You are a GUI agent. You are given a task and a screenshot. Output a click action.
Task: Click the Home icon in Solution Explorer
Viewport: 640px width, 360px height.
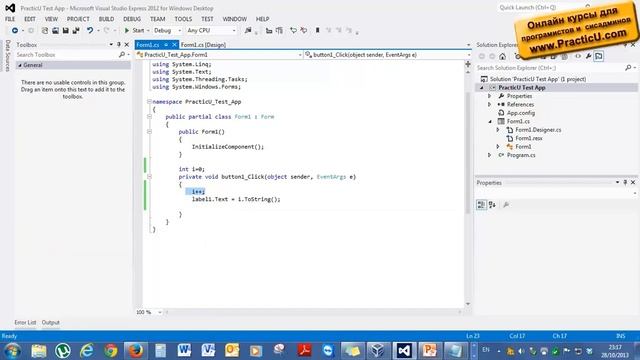click(502, 56)
